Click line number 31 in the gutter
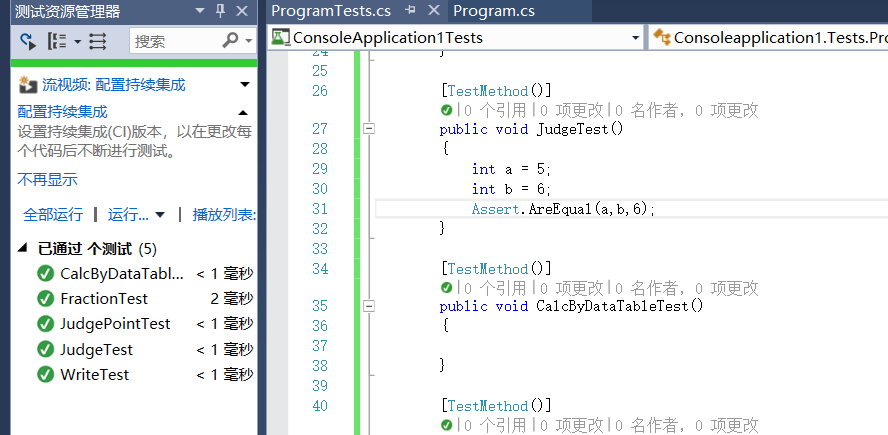Viewport: 888px width, 435px height. pyautogui.click(x=320, y=209)
